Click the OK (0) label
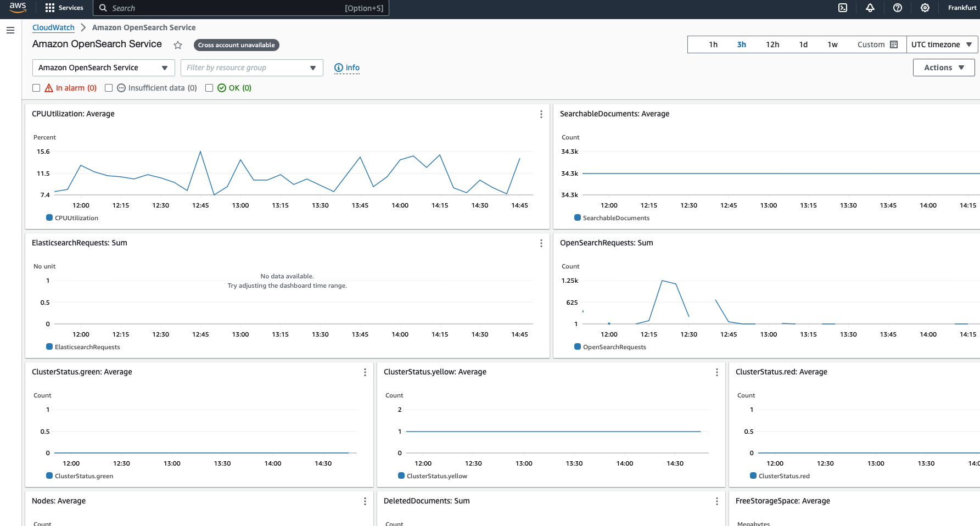 [x=240, y=88]
